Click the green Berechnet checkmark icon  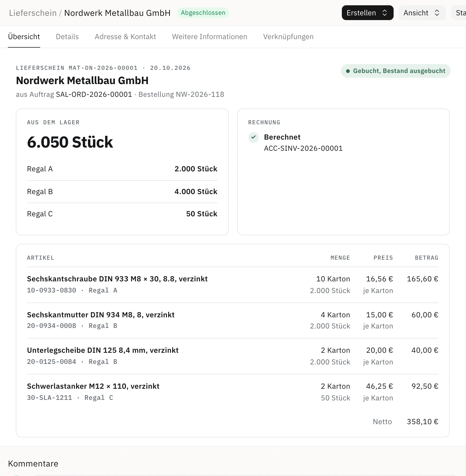(x=253, y=137)
